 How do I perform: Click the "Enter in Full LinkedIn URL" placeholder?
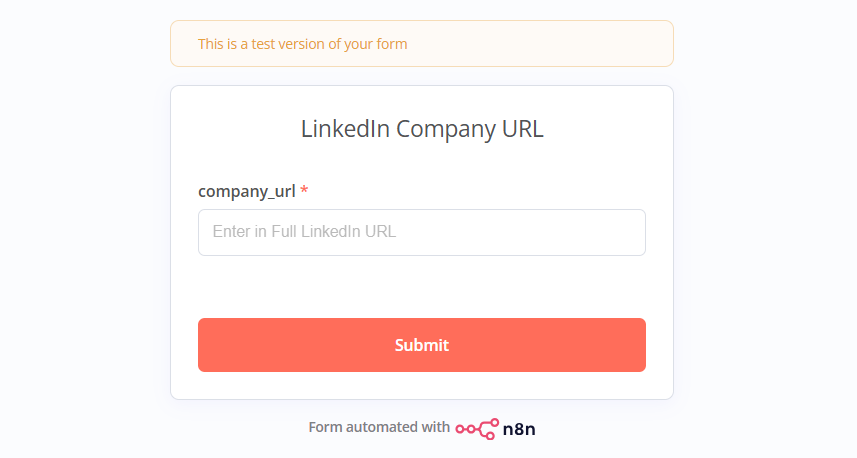[x=304, y=232]
